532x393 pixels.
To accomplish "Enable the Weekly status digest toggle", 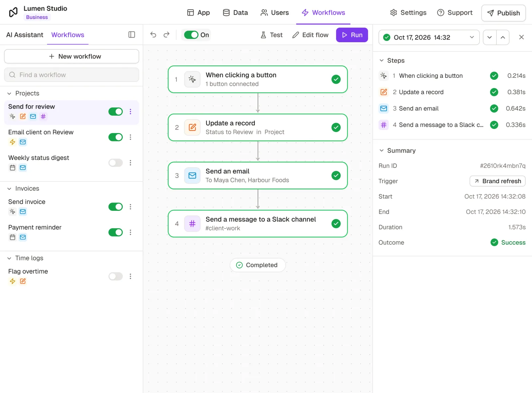I will pos(115,163).
